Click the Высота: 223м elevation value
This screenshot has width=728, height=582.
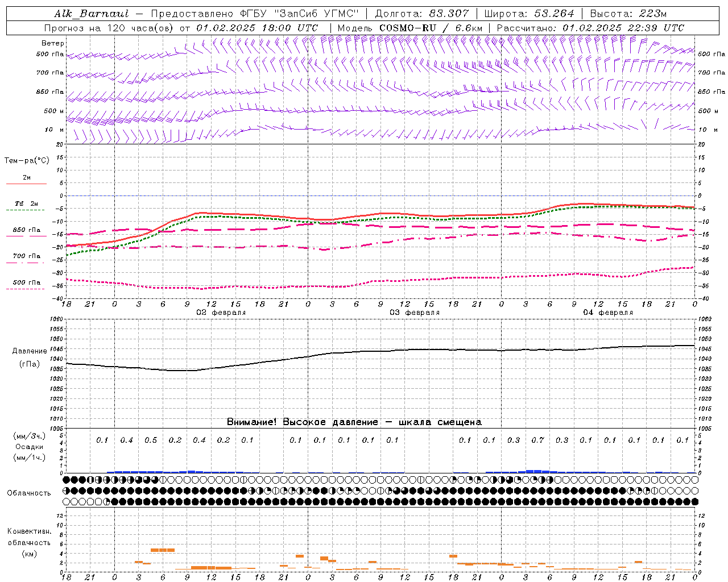[x=628, y=14]
